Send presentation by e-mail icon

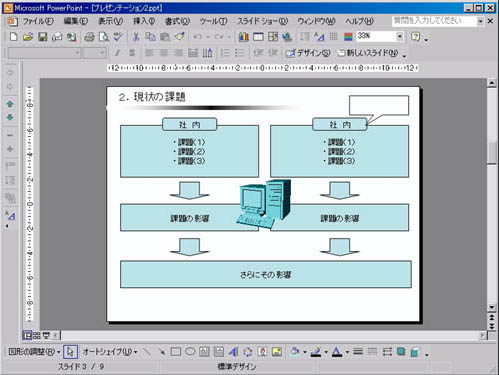pos(57,37)
